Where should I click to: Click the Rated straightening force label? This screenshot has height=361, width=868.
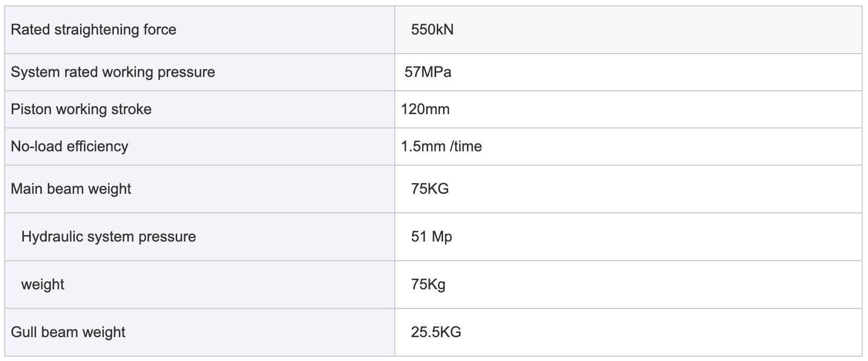point(93,30)
